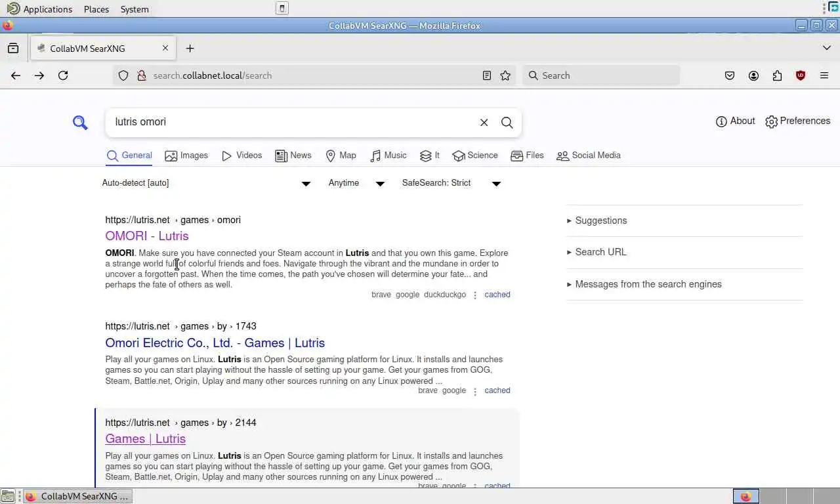
Task: Open the SafeSearch Strict dropdown
Action: point(451,183)
